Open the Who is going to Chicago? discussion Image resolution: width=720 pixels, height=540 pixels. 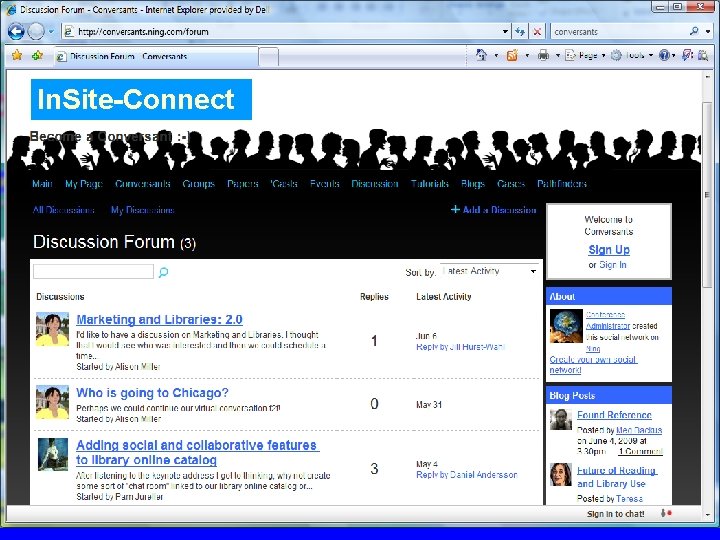point(152,393)
